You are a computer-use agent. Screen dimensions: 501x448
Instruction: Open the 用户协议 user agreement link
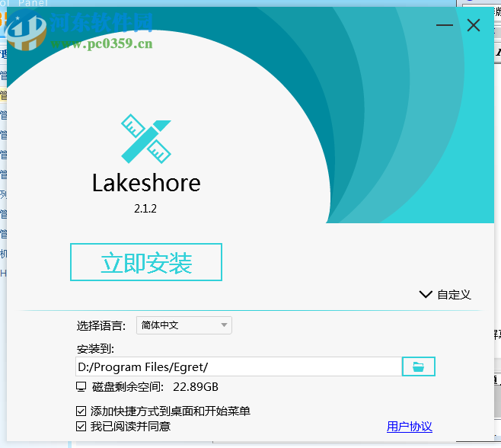[x=410, y=427]
